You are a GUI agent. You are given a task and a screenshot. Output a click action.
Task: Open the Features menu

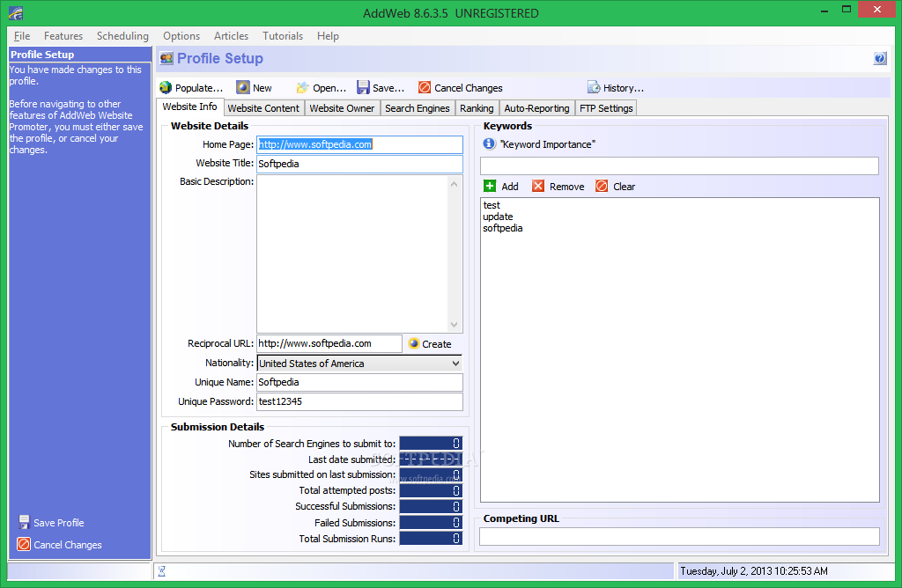point(63,35)
